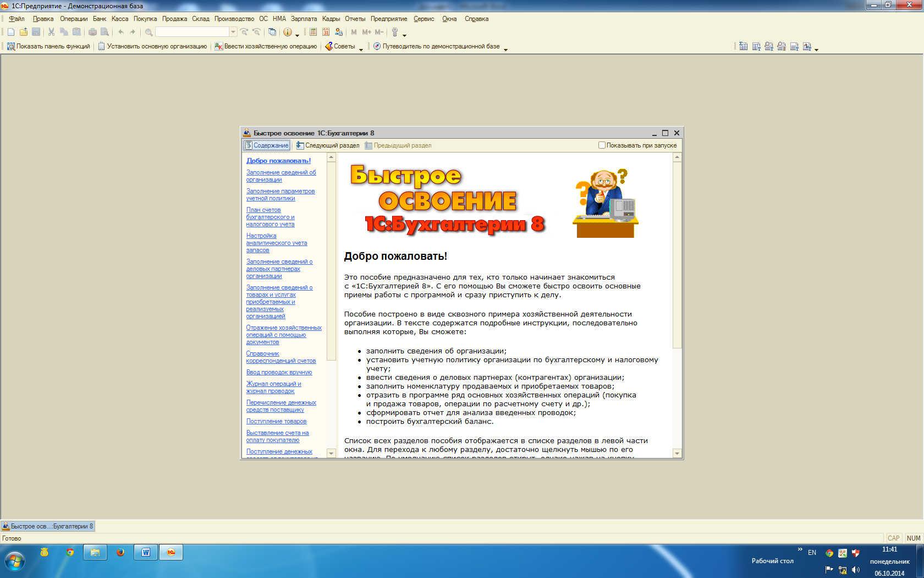Click the Paste clipboard icon

click(x=76, y=32)
